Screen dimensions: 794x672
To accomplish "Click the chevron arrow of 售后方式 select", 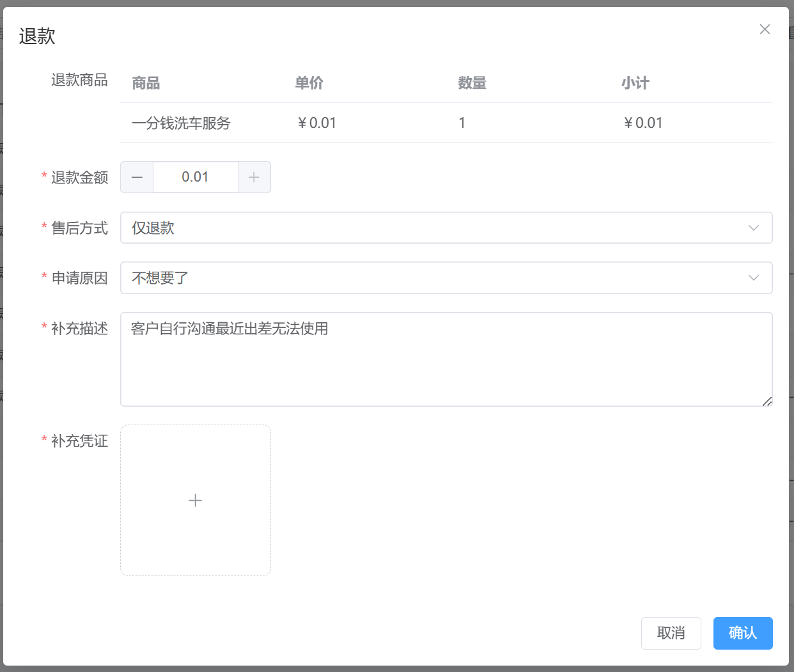I will tap(754, 228).
